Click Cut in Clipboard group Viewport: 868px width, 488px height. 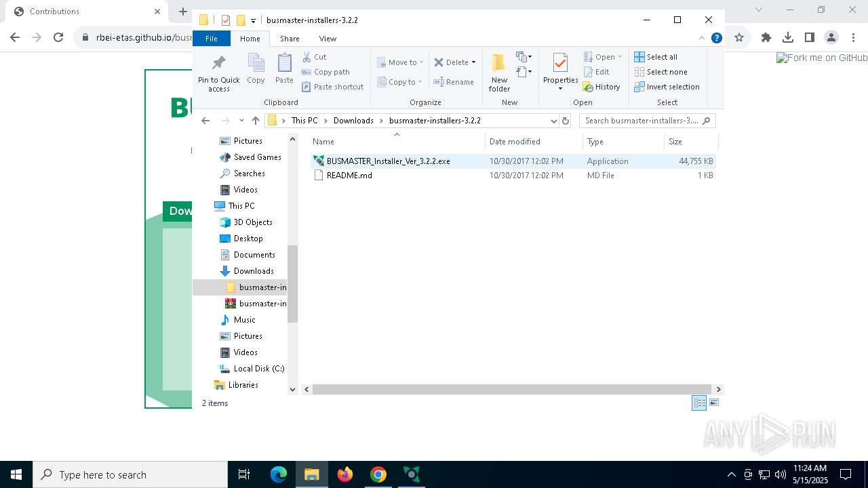point(314,57)
